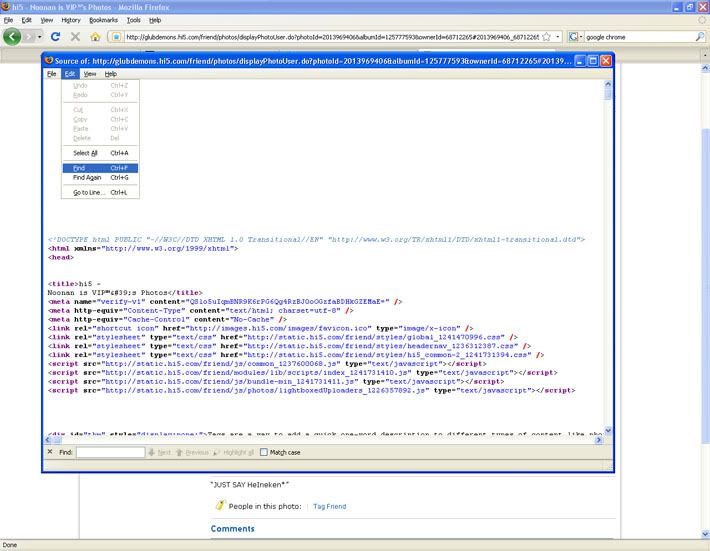This screenshot has width=710, height=551.
Task: Click the Find text field
Action: coord(110,452)
